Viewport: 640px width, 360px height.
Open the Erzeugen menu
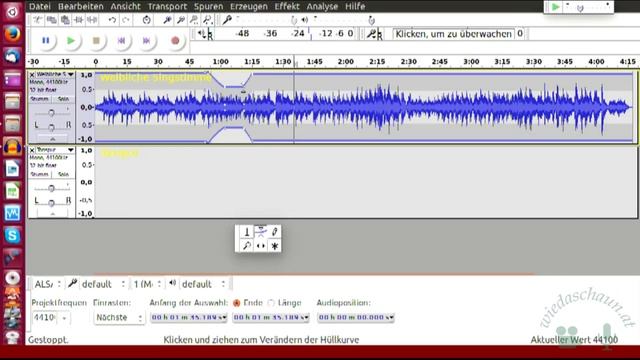[x=249, y=6]
